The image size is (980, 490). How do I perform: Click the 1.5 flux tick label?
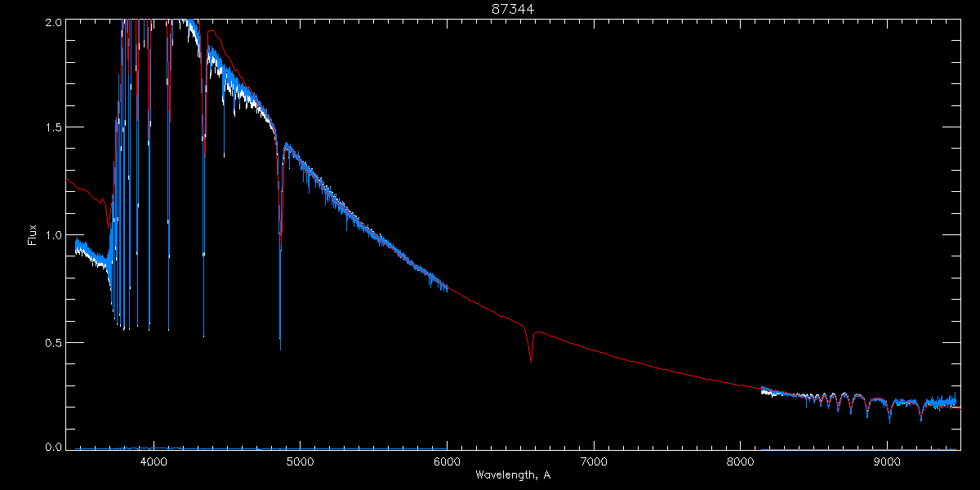coord(53,128)
